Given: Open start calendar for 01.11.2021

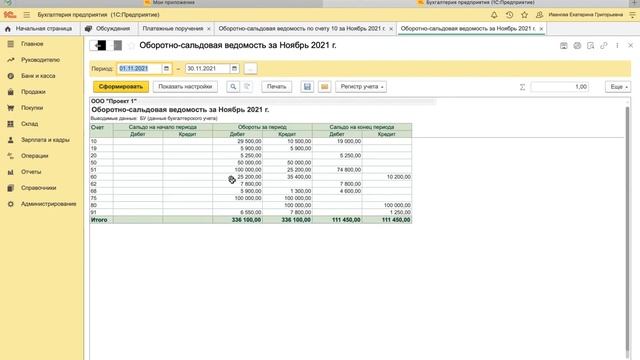Looking at the screenshot, I should tap(167, 69).
